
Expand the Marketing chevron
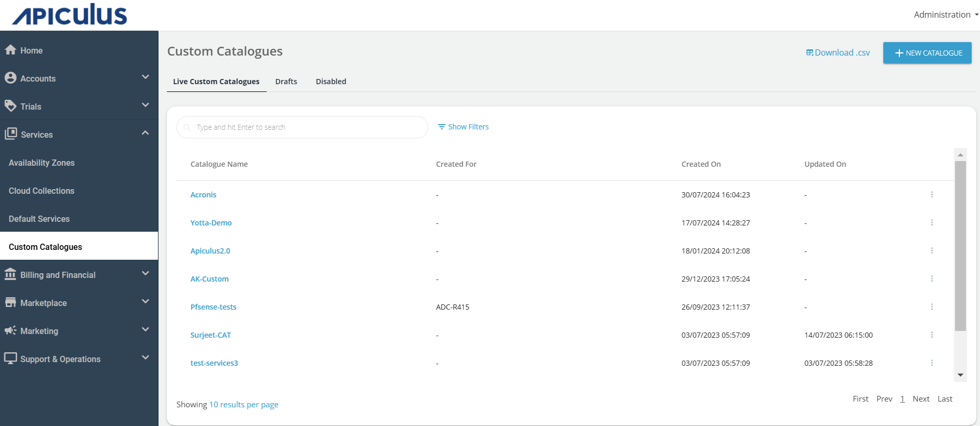click(x=146, y=329)
